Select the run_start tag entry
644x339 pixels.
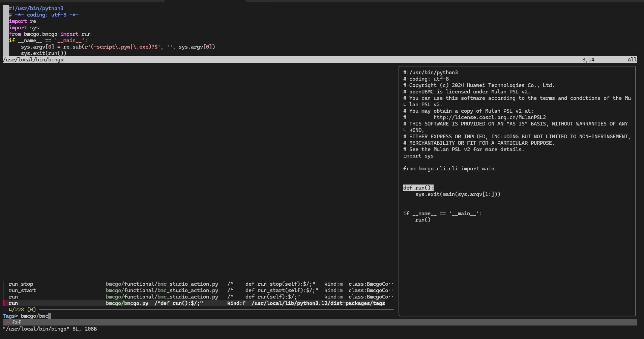click(22, 290)
